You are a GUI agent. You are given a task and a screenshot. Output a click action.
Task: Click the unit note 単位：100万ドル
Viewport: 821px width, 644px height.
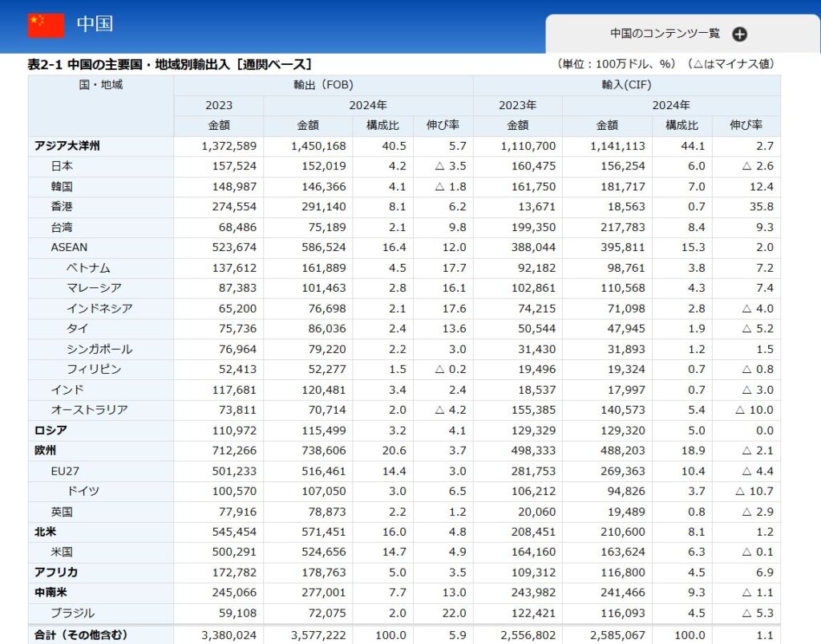612,64
